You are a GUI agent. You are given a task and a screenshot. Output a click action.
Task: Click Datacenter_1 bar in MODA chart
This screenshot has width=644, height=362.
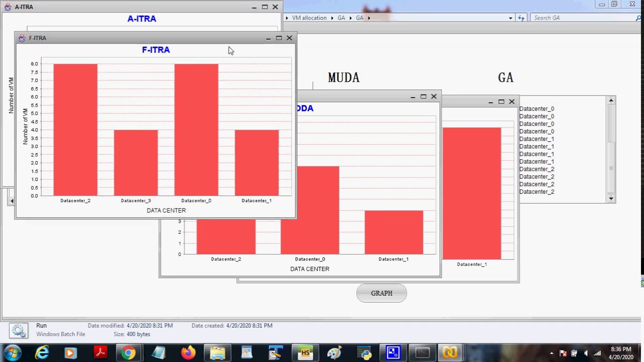coord(393,232)
